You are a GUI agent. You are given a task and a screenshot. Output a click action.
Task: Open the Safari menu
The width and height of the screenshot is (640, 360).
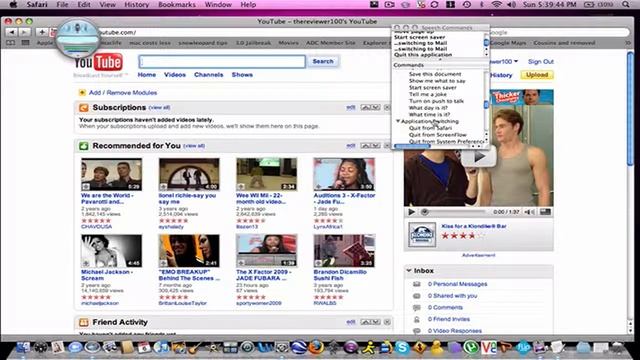[37, 4]
